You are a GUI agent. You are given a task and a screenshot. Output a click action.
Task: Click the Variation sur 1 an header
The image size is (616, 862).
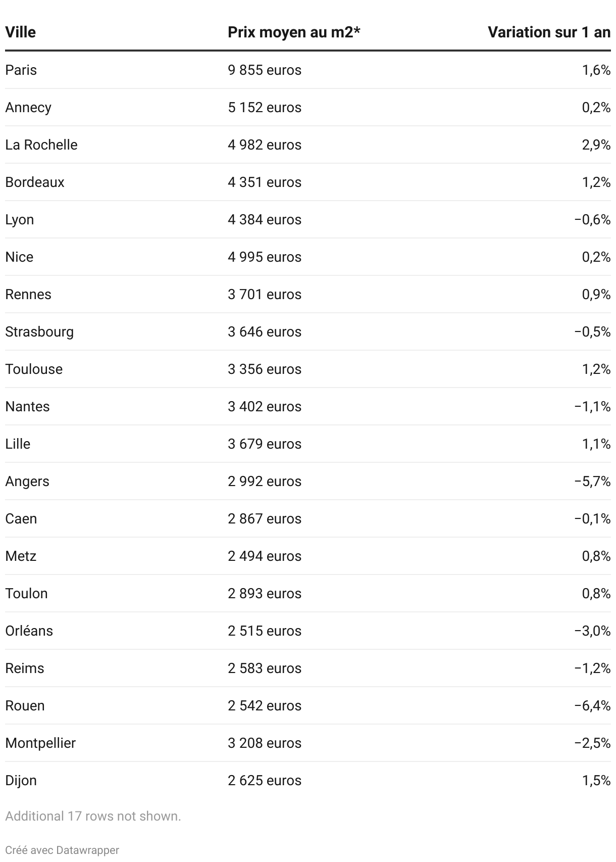click(549, 32)
